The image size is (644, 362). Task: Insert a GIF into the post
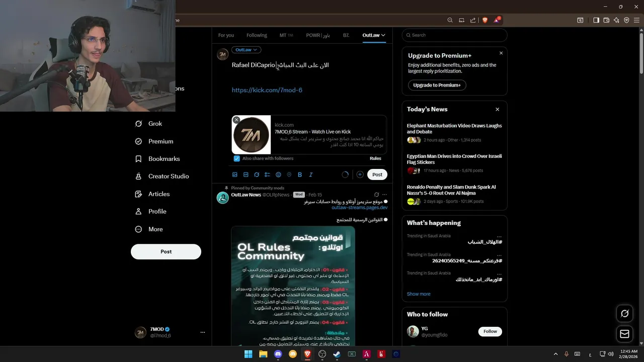[246, 174]
